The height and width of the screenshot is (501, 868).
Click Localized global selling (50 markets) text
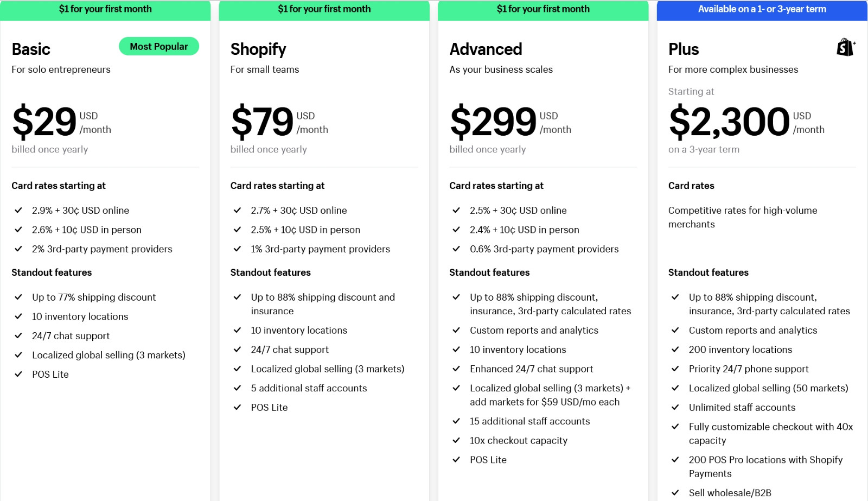pos(768,388)
